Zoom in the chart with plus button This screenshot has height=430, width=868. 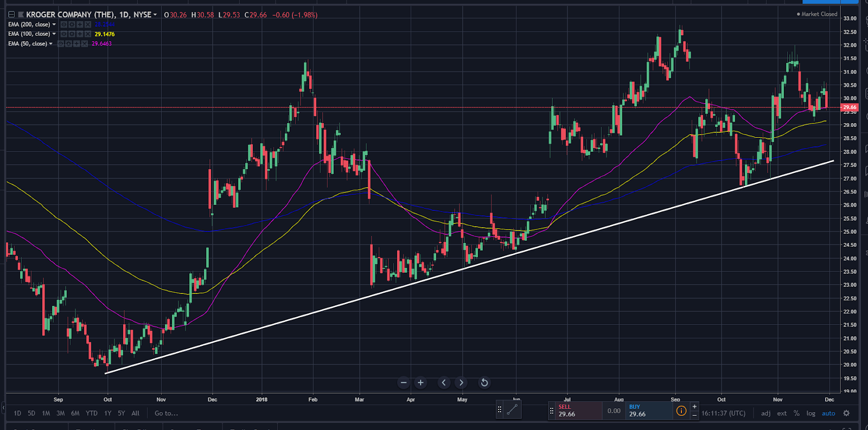click(420, 383)
